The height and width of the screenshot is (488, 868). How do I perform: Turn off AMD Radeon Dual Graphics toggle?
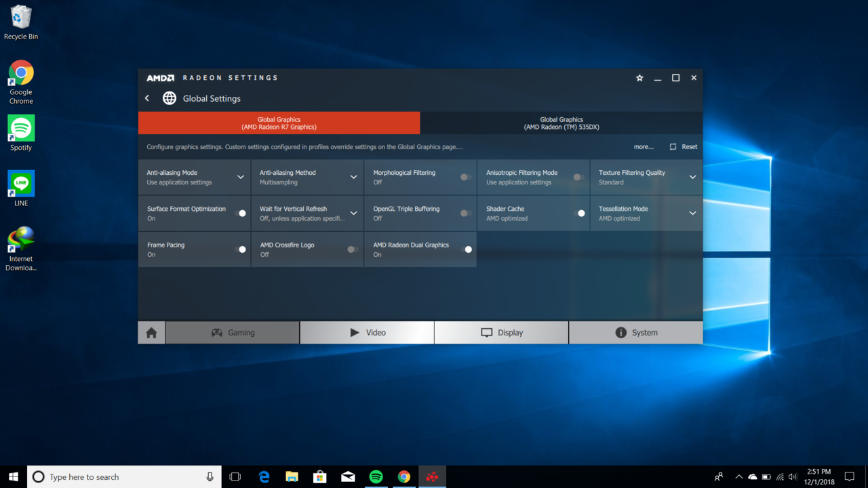pos(466,249)
